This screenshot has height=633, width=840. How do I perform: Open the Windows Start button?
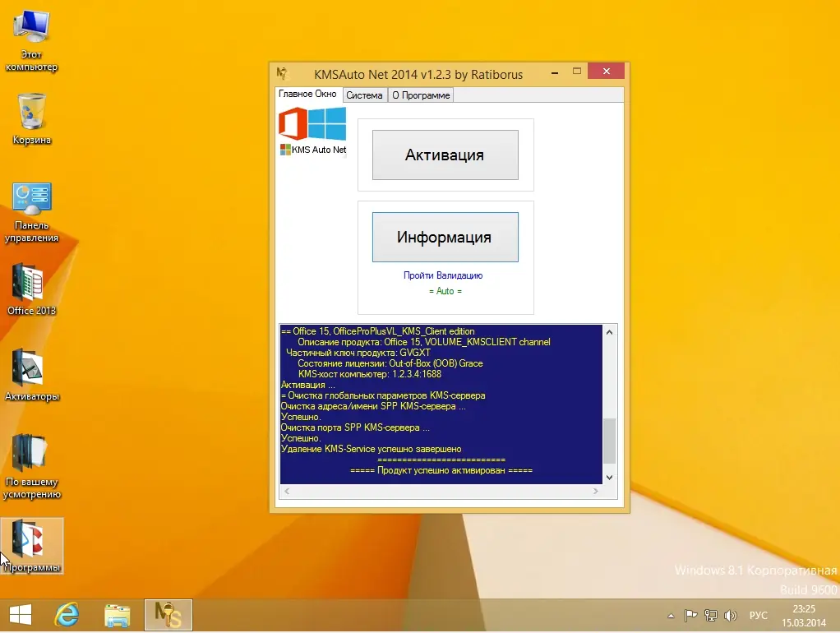(21, 615)
